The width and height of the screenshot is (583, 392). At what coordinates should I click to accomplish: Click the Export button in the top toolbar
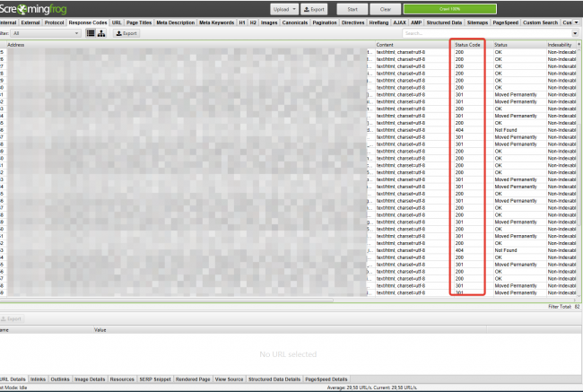coord(314,8)
